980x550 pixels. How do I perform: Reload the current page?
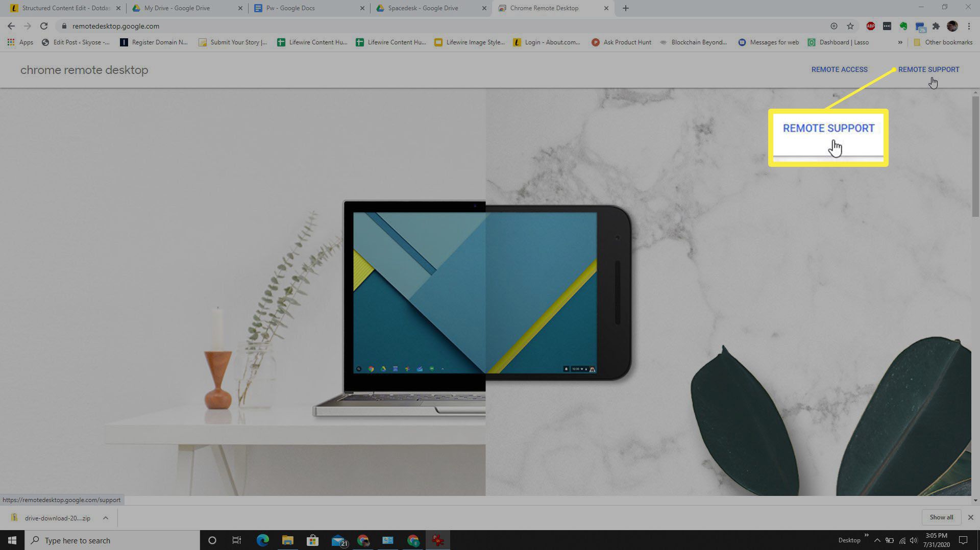(x=44, y=26)
